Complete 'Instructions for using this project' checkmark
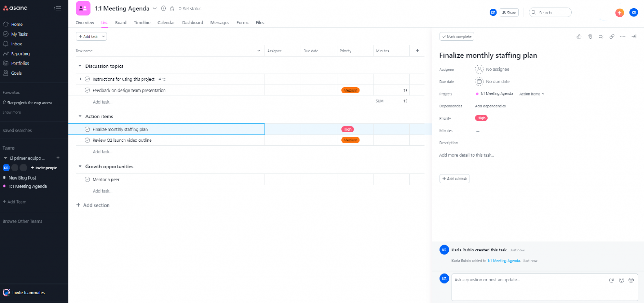Image resolution: width=644 pixels, height=303 pixels. click(x=87, y=79)
